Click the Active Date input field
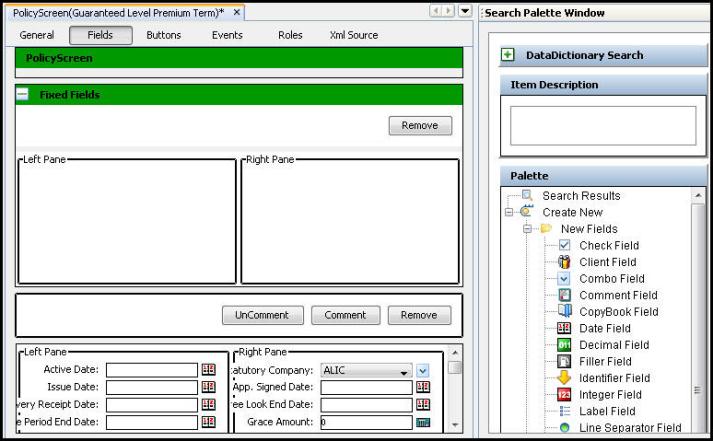Viewport: 713px width, 441px height. coord(152,370)
